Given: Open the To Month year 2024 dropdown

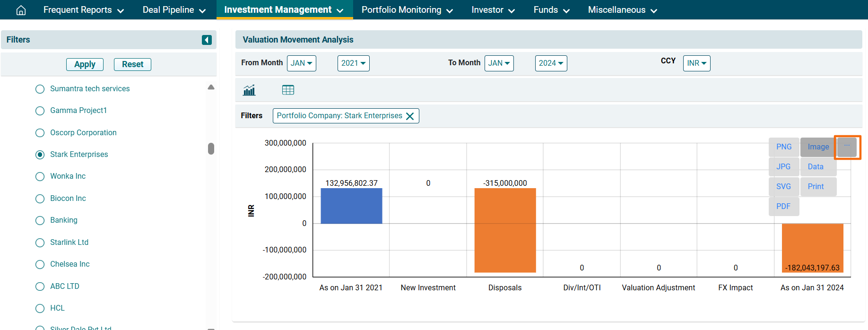Looking at the screenshot, I should click(x=551, y=63).
